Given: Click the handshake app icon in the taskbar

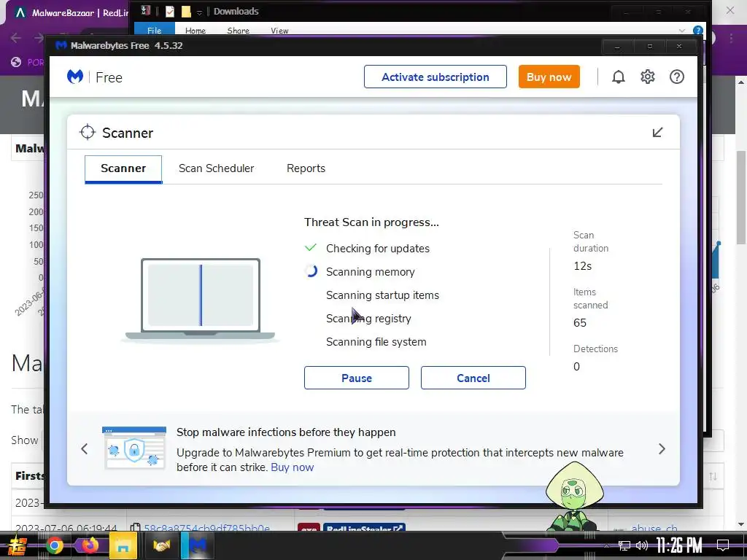Looking at the screenshot, I should [161, 545].
